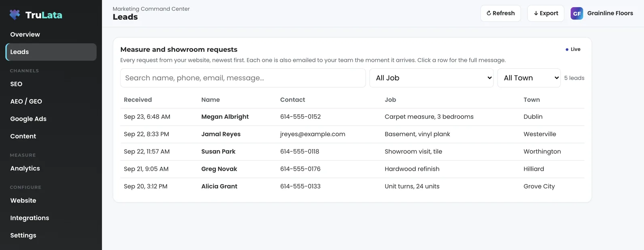Open the All Job filter dropdown
644x250 pixels.
click(431, 78)
